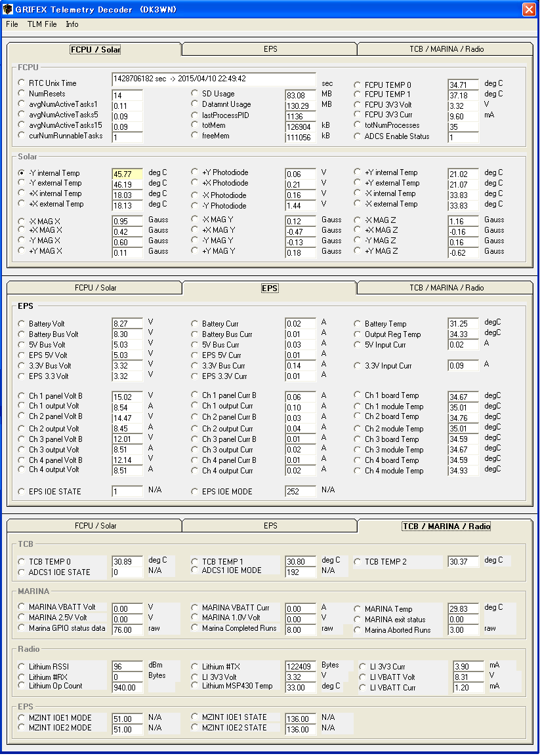540x756 pixels.
Task: Select TCB / MARINA / Radio tab in top panel
Action: [446, 49]
